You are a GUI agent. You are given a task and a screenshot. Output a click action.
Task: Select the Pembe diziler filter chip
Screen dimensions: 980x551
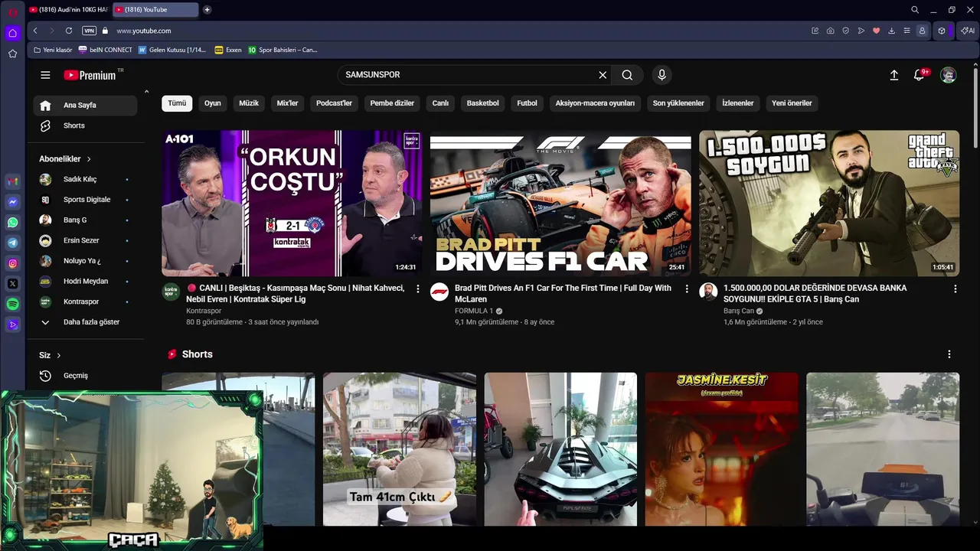coord(392,103)
